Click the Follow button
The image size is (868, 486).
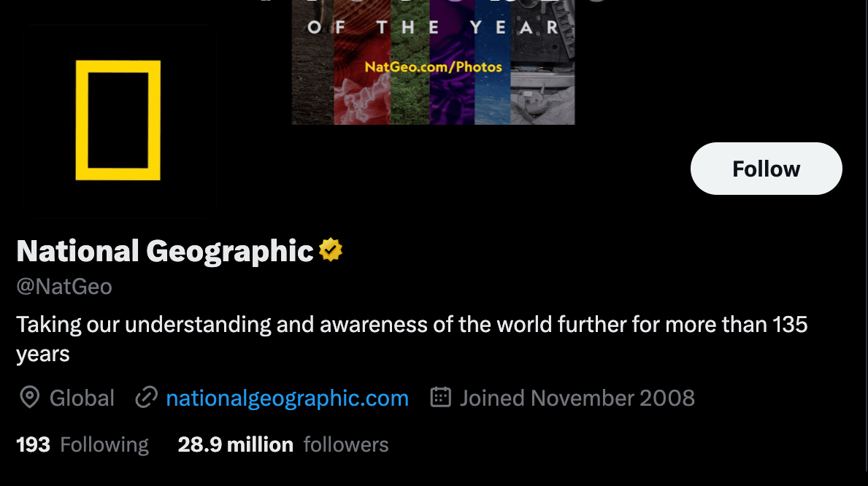[x=766, y=169]
